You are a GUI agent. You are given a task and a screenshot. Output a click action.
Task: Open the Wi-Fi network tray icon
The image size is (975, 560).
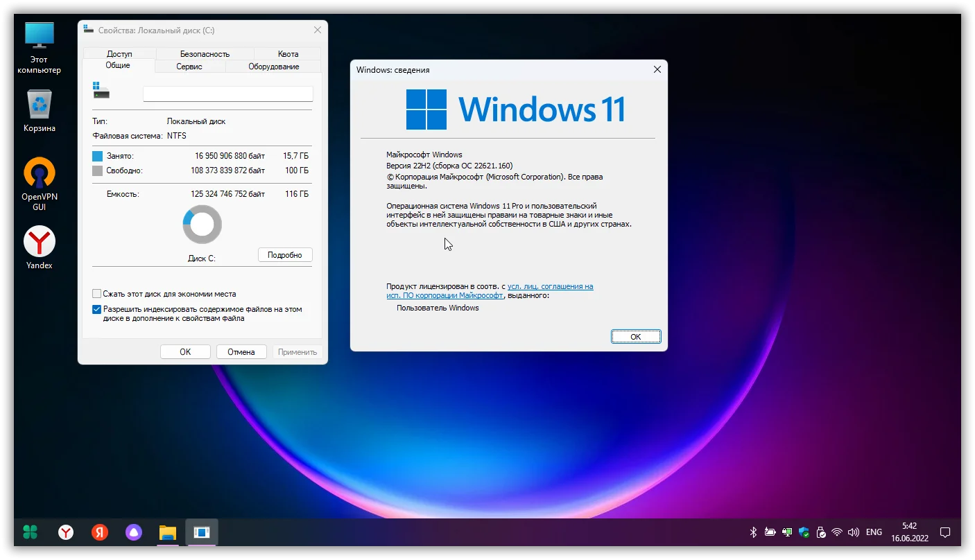pos(837,532)
